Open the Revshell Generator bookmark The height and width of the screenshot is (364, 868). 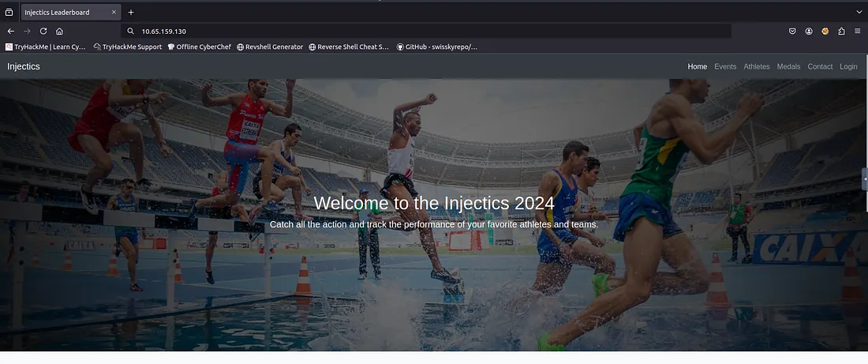[270, 47]
